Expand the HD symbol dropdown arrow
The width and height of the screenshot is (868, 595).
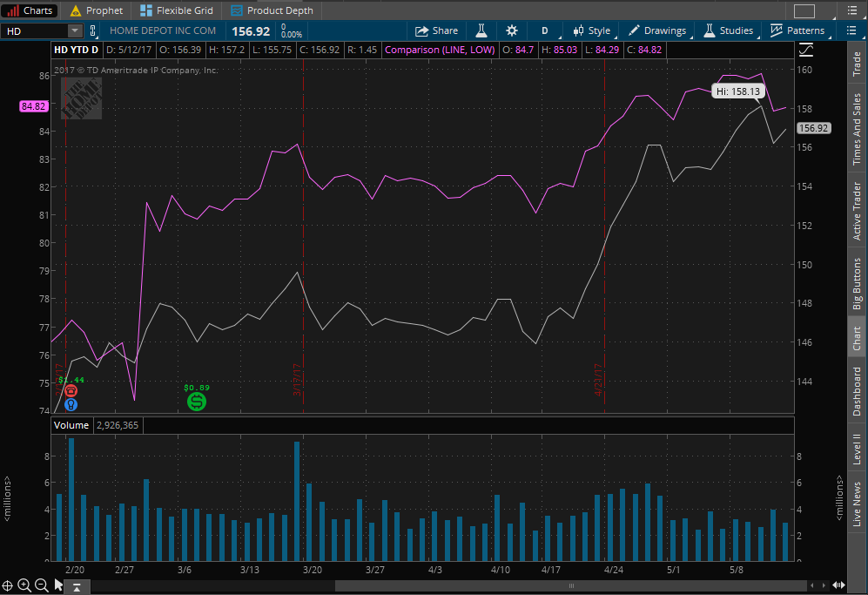74,31
